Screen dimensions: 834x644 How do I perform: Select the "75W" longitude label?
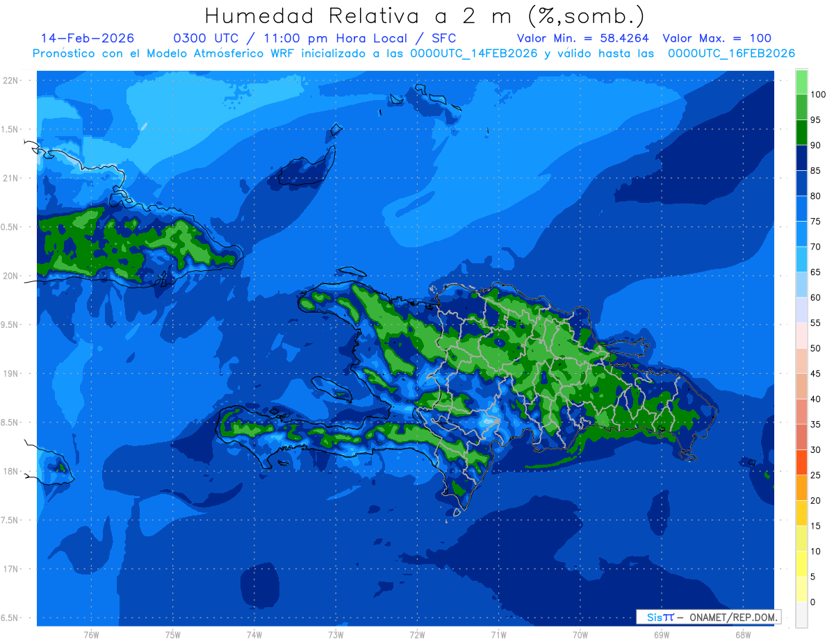tap(173, 635)
